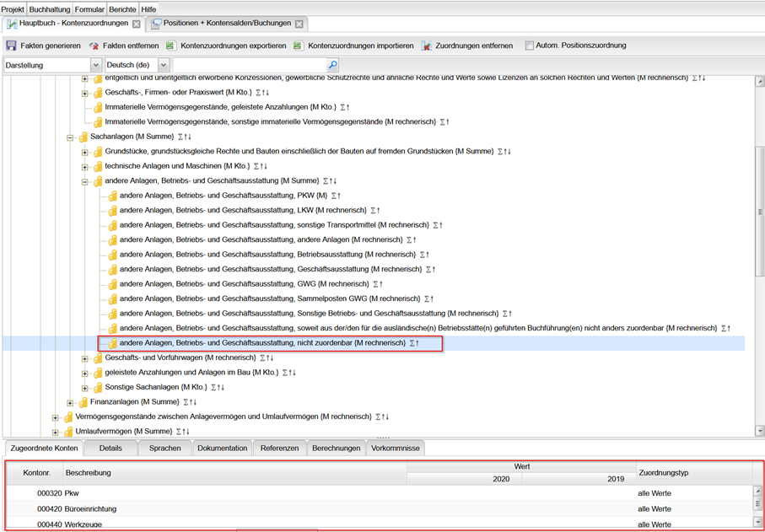Click the Fakten generieren save icon
Image resolution: width=765 pixels, height=532 pixels.
point(11,46)
